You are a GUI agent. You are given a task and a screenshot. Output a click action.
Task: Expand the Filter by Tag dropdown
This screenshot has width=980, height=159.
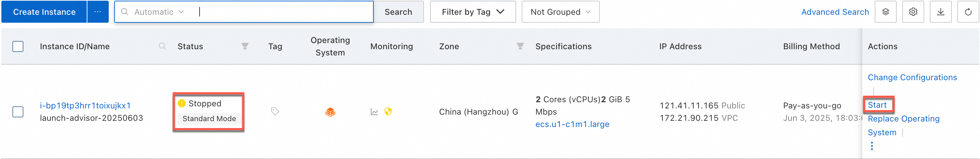tap(473, 12)
